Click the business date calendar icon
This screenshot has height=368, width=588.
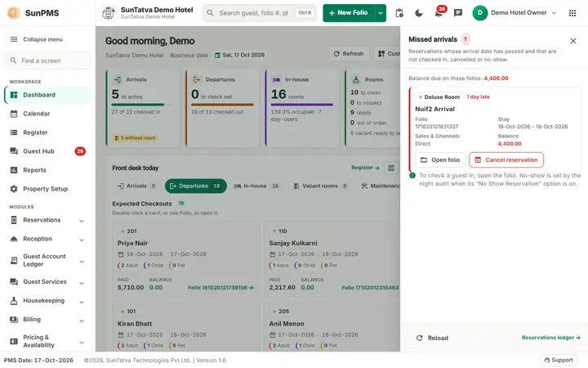pos(217,56)
